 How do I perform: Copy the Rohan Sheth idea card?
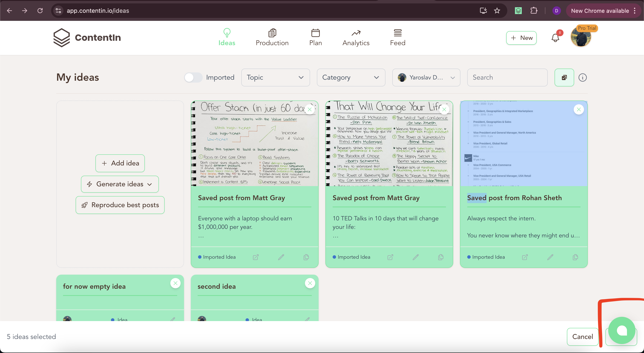click(x=575, y=257)
